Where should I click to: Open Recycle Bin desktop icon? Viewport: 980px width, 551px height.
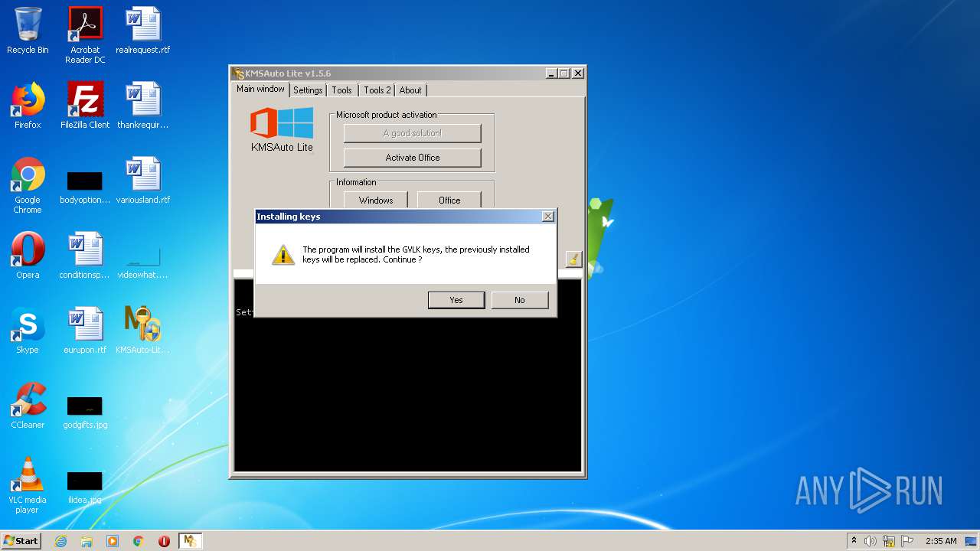click(x=28, y=31)
